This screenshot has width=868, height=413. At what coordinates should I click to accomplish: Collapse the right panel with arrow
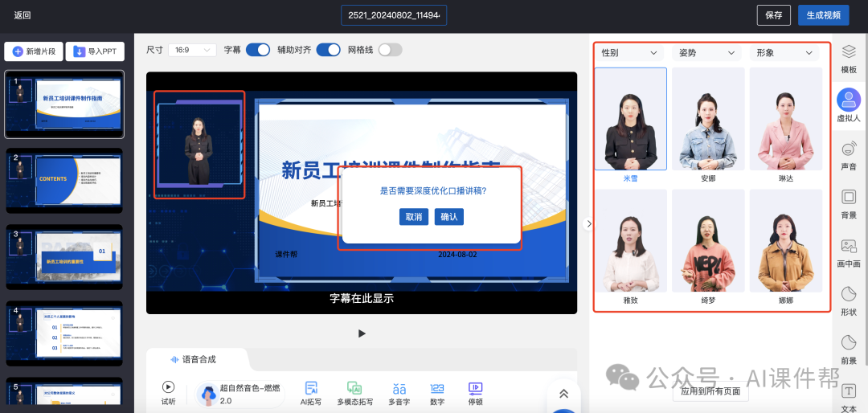pyautogui.click(x=588, y=223)
